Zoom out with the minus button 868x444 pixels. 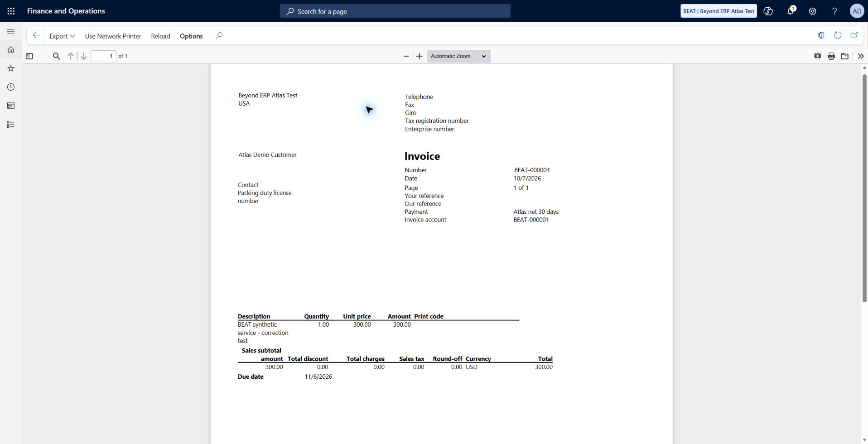click(x=406, y=56)
